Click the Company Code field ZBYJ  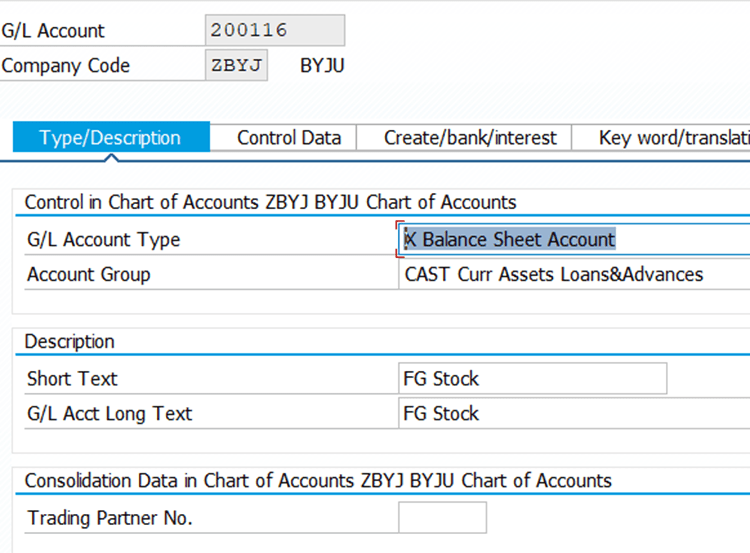pyautogui.click(x=236, y=66)
